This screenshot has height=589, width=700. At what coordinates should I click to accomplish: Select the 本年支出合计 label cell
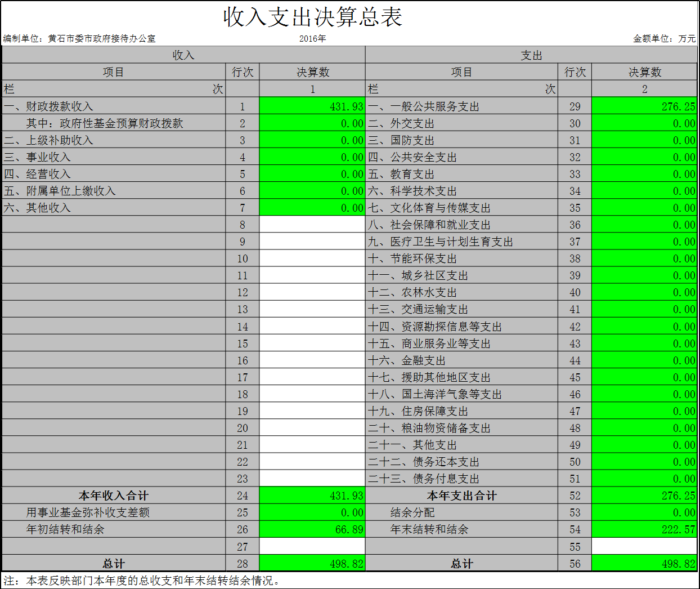(x=461, y=496)
